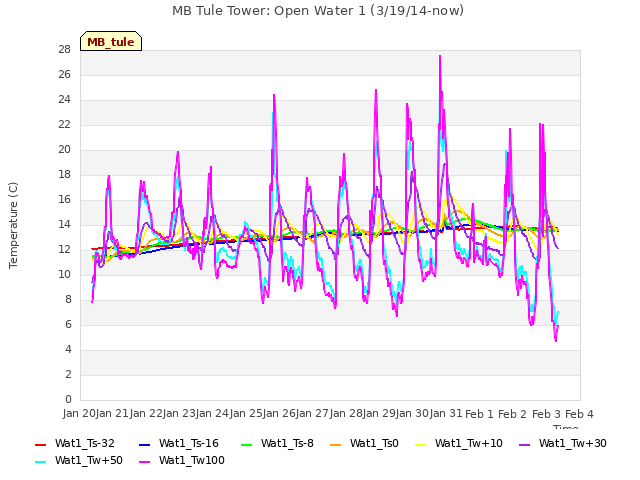Click the Wat1_Tw+50 legend label
Viewport: 640px width, 480px height.
click(x=89, y=460)
